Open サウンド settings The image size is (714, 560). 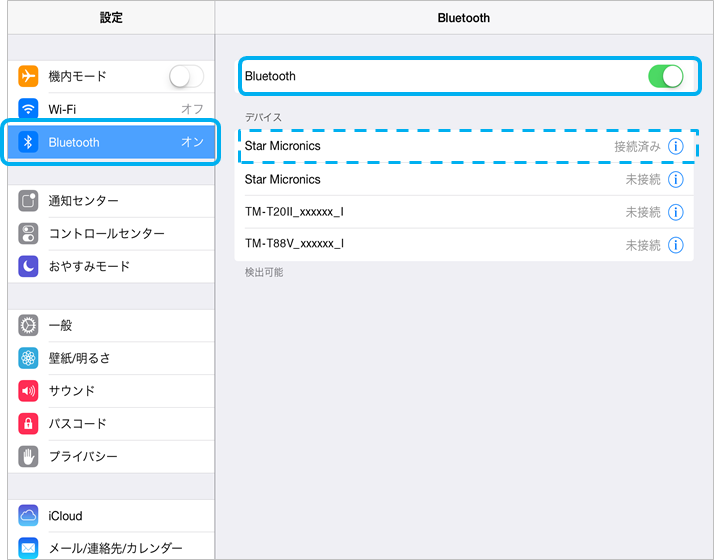[x=111, y=391]
